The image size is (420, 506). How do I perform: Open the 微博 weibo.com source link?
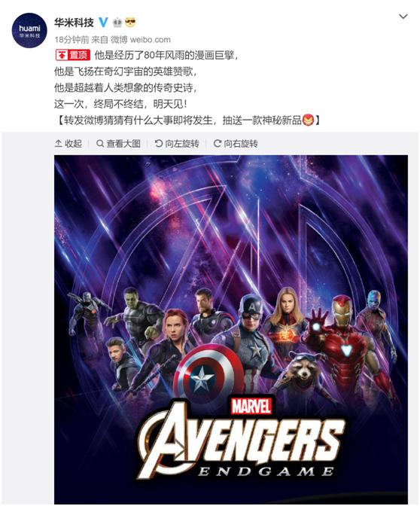141,40
